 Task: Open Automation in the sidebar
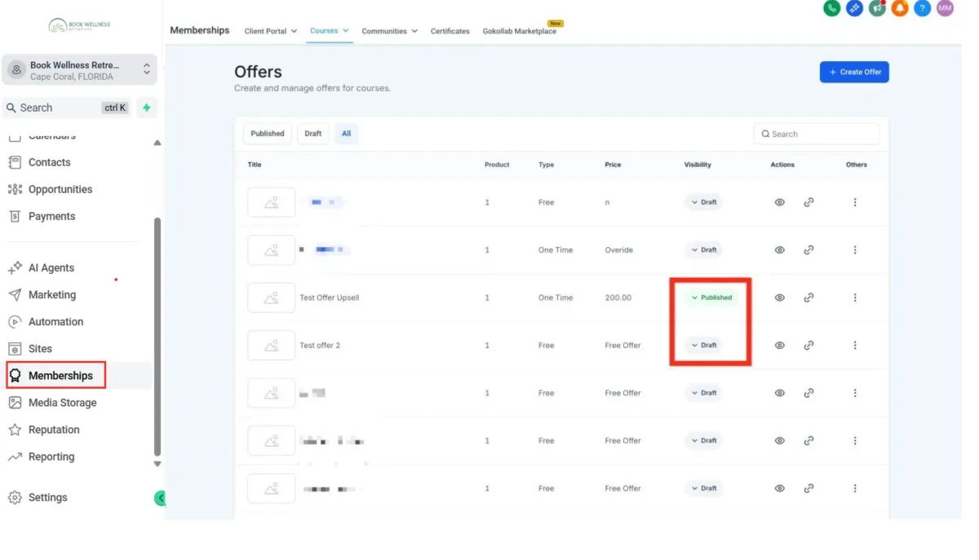(x=55, y=321)
